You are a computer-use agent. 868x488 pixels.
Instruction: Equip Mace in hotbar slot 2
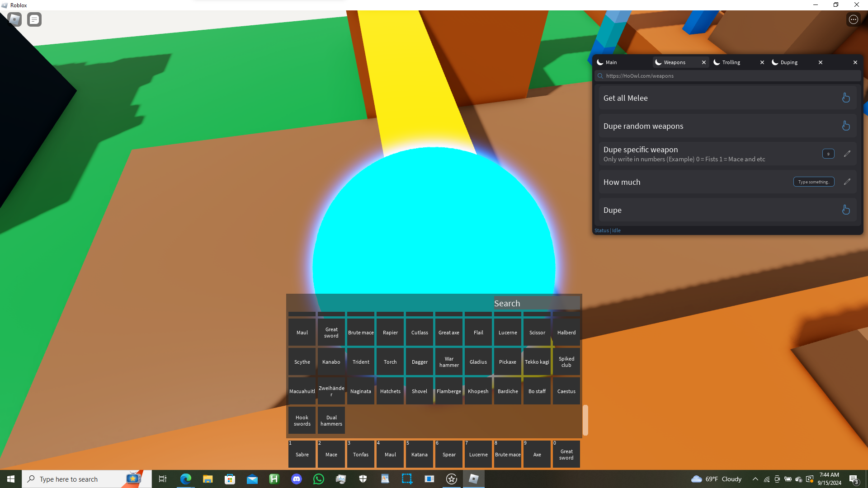click(331, 454)
